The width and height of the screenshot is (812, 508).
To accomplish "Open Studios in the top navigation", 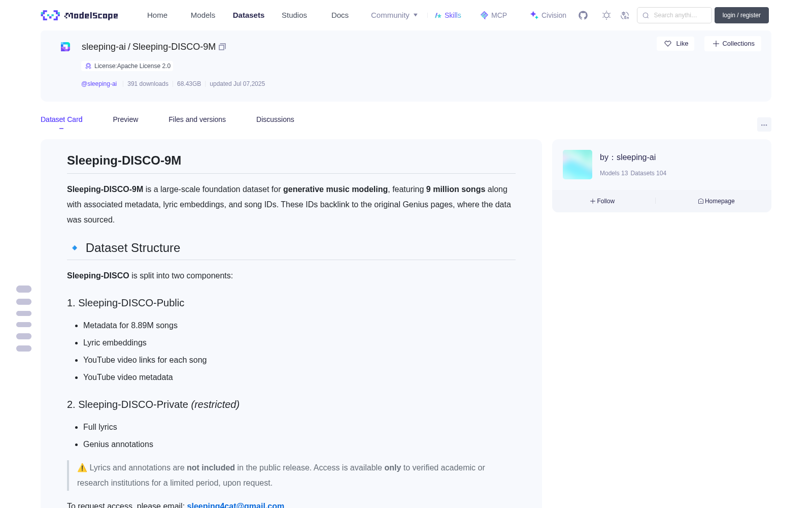I will 294,15.
